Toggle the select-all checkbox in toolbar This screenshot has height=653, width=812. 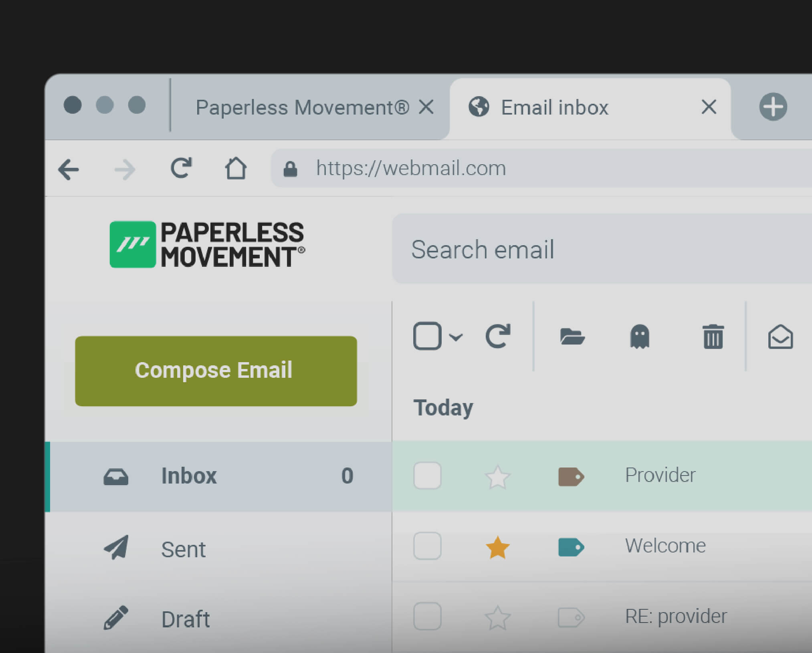point(427,336)
